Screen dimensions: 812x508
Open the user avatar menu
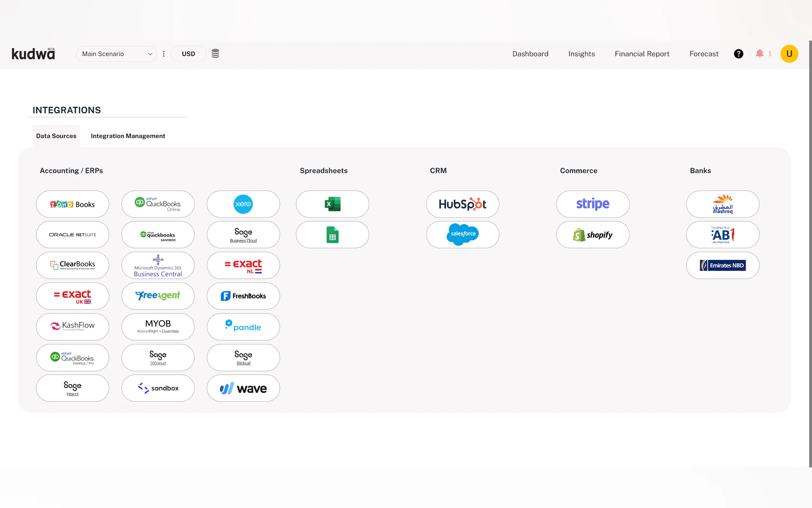[789, 54]
